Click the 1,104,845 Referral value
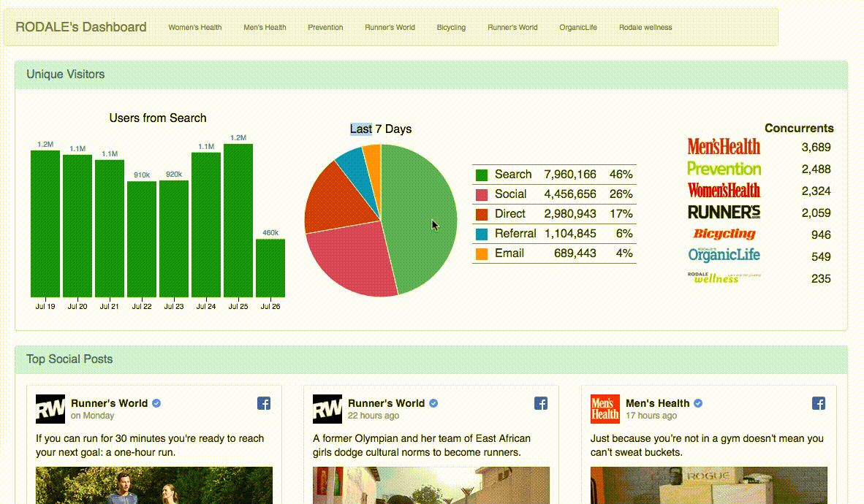This screenshot has height=504, width=864. (x=569, y=234)
